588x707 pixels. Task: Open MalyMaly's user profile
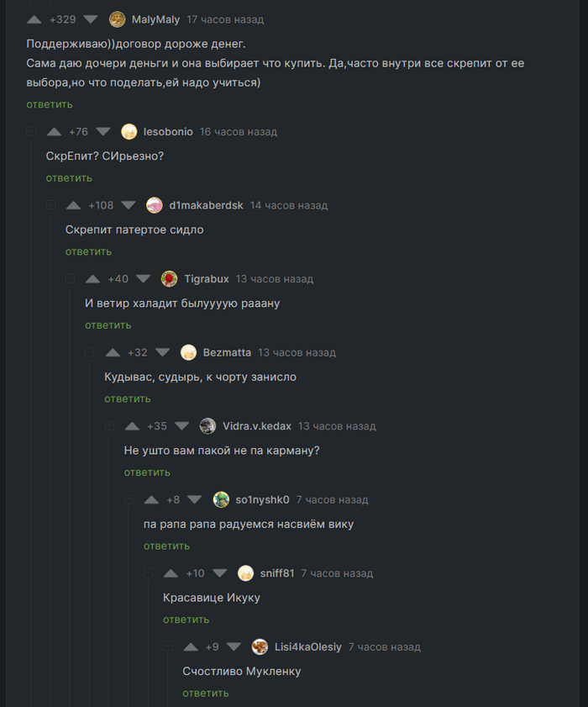[155, 19]
